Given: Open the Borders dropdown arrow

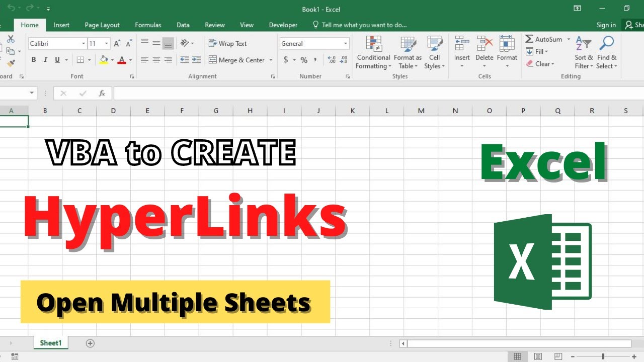Looking at the screenshot, I should pos(90,60).
